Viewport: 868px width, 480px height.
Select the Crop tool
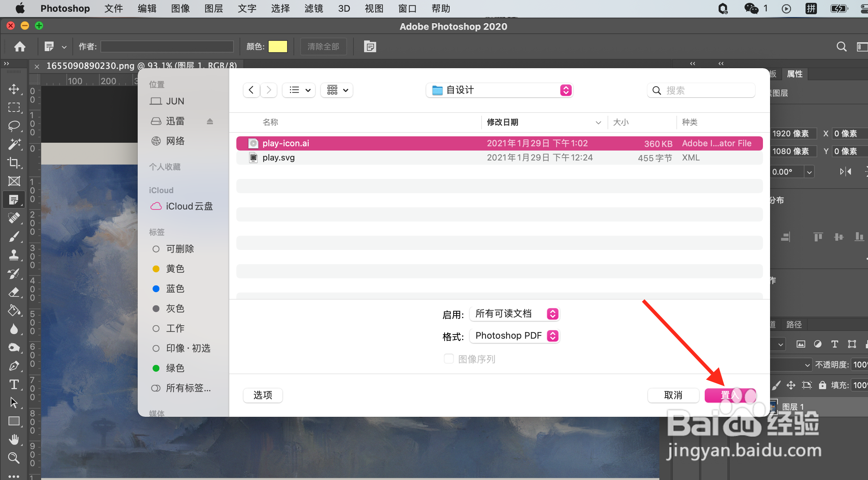(x=14, y=163)
